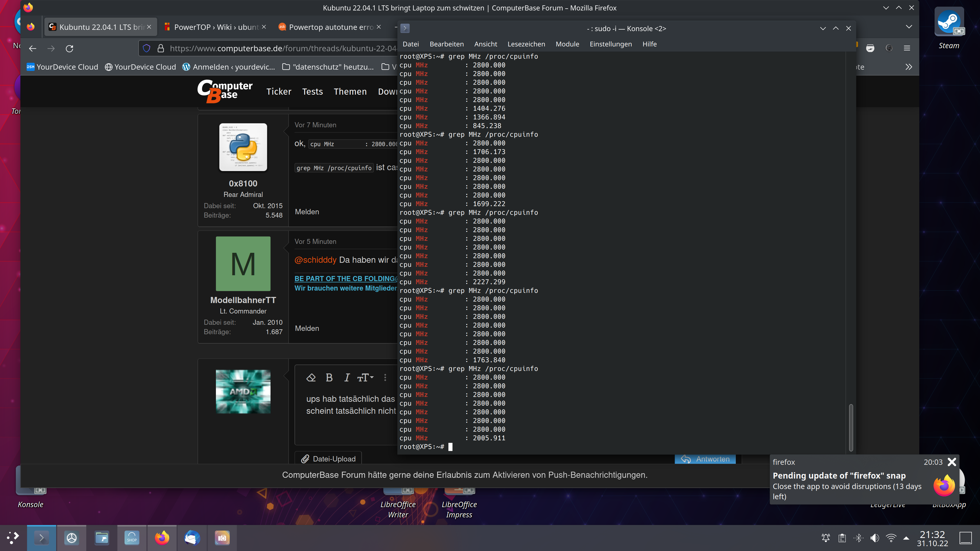Screen dimensions: 980x551
Task: Click the padlock site security icon
Action: (161, 48)
